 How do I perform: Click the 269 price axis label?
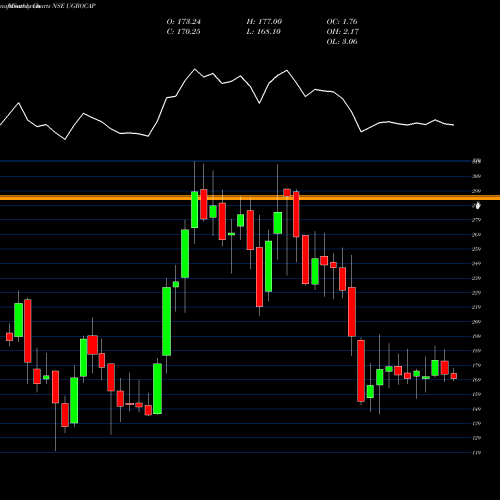[x=477, y=235]
